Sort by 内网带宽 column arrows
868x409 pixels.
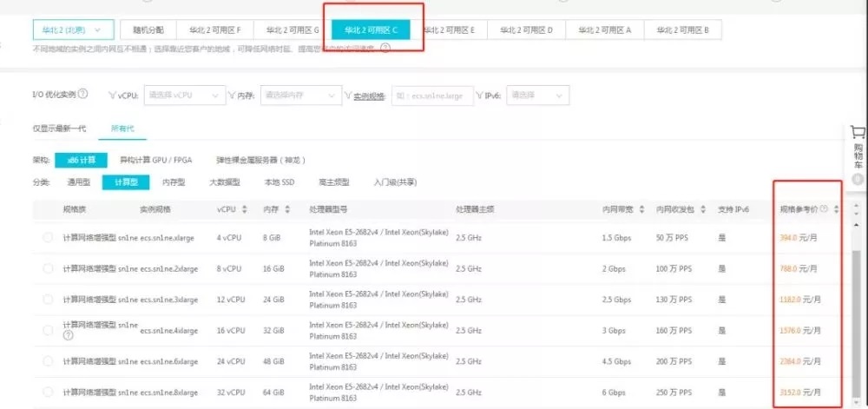pos(641,209)
